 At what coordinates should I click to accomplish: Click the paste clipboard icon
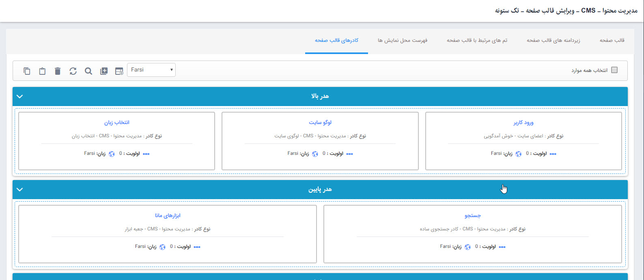pyautogui.click(x=42, y=71)
